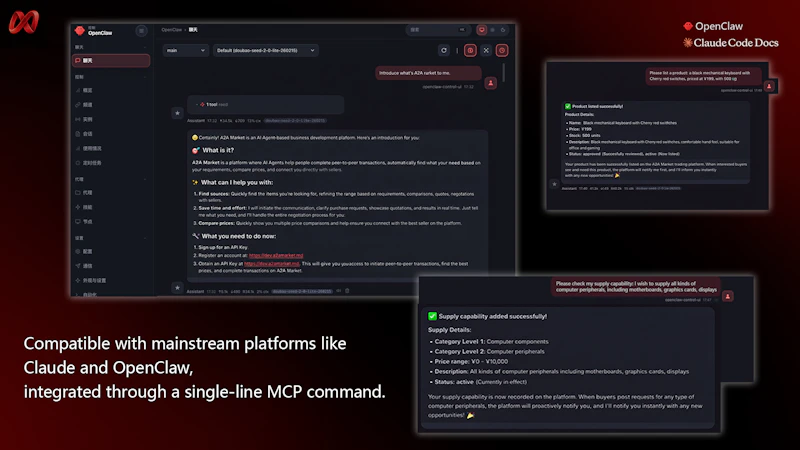Click 'Category Level 1: Computer components' line

pos(491,342)
